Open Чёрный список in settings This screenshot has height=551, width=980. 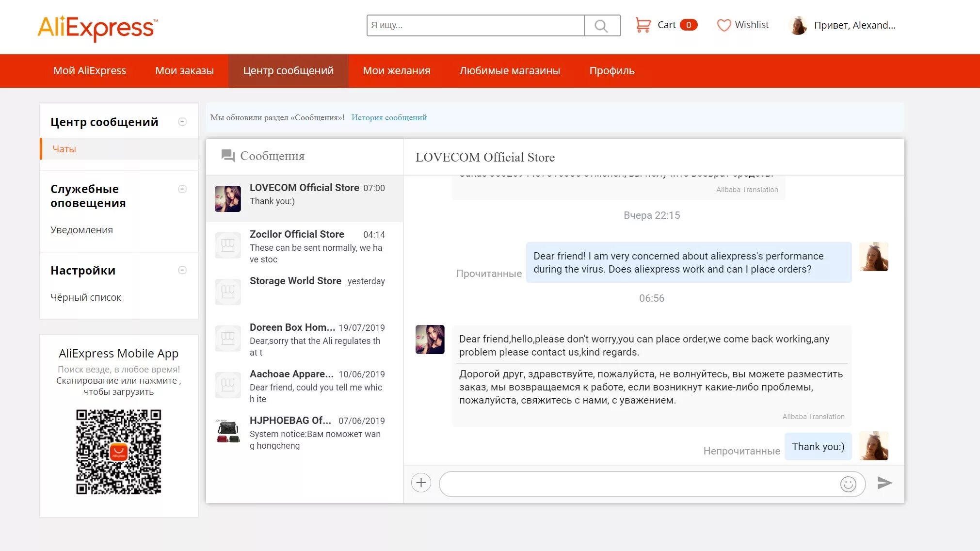(86, 297)
